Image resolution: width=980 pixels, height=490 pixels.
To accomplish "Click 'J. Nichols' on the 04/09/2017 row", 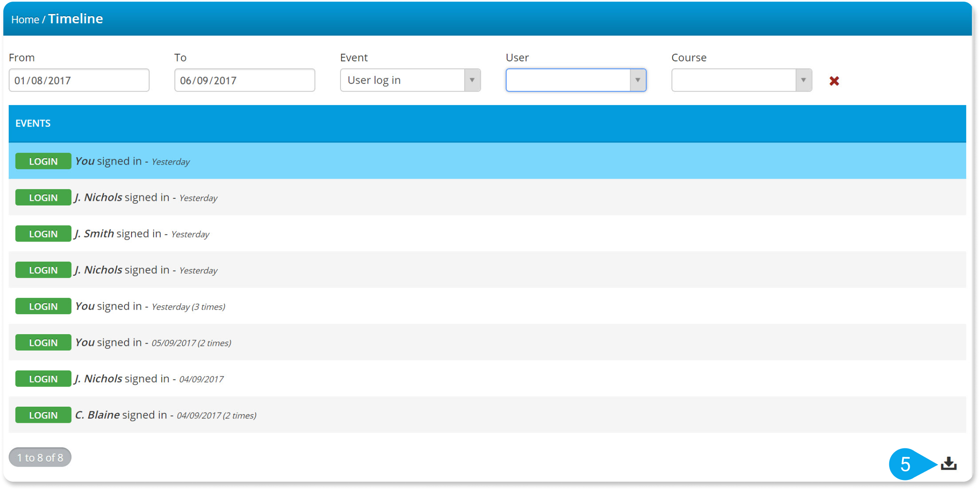I will pos(99,379).
